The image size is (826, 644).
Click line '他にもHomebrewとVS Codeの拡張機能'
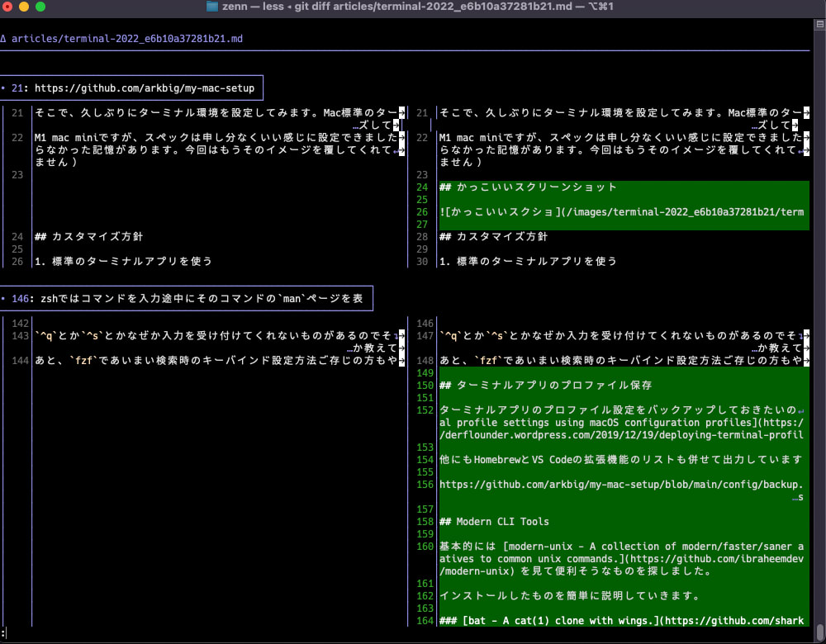coord(622,459)
